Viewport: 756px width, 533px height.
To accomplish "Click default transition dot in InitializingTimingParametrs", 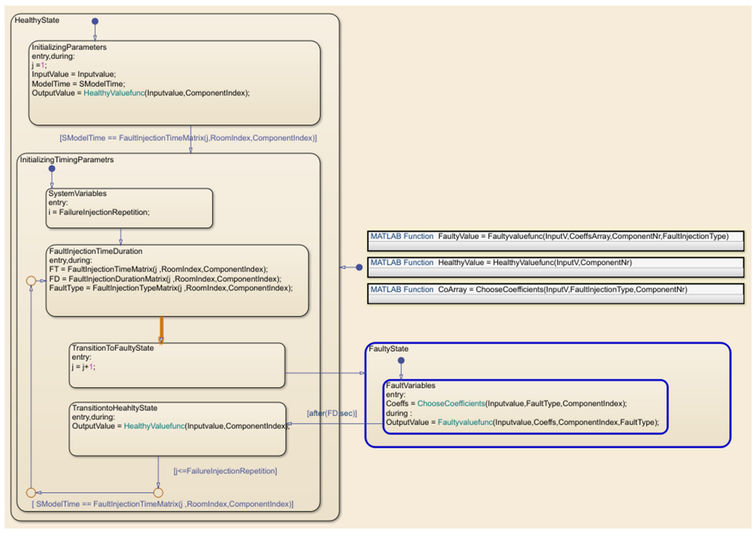I will [x=52, y=169].
